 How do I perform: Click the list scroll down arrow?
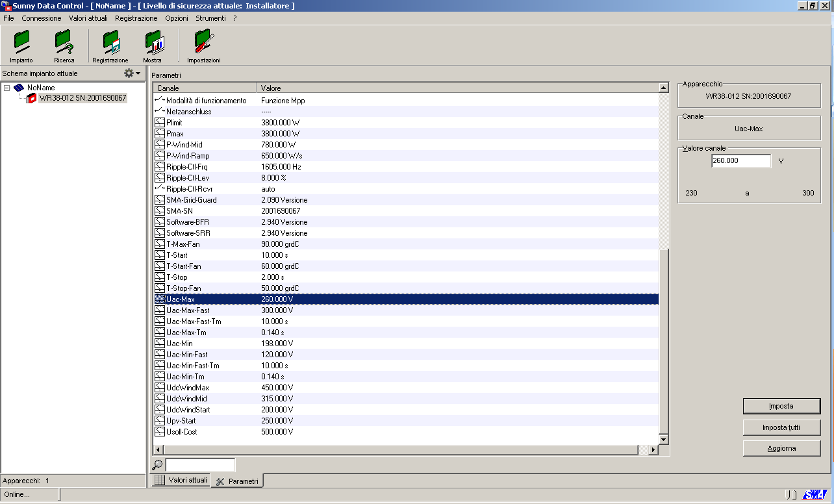(663, 440)
